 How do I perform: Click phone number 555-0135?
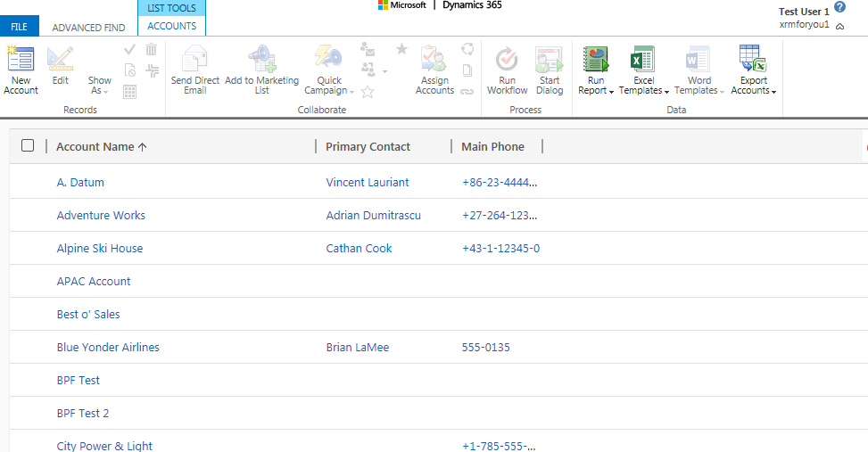coord(486,347)
